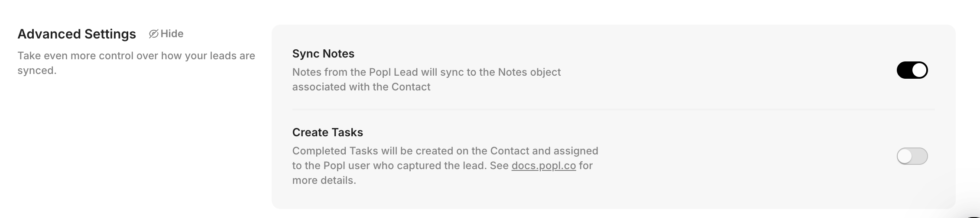
Task: Select the Create Tasks title
Action: 328,132
